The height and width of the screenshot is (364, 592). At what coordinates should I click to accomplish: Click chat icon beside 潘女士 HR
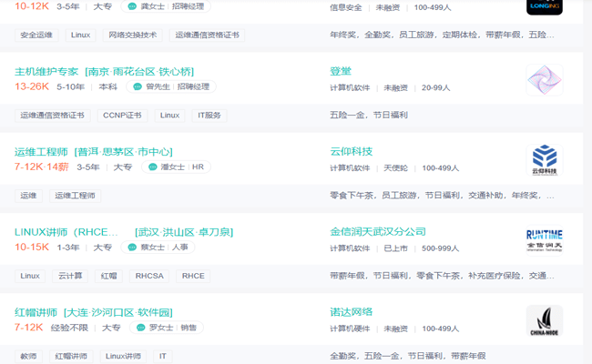(152, 167)
